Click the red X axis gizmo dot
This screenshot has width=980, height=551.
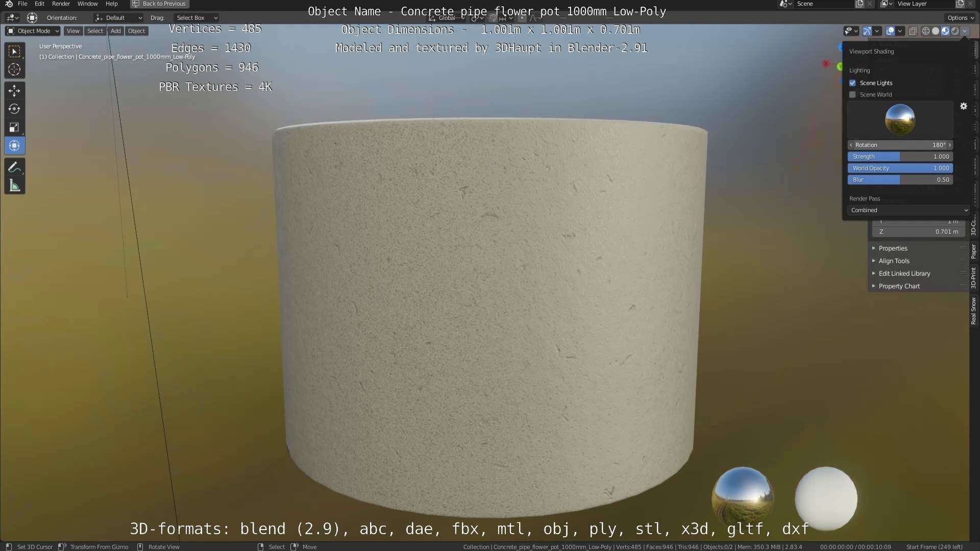tap(825, 64)
